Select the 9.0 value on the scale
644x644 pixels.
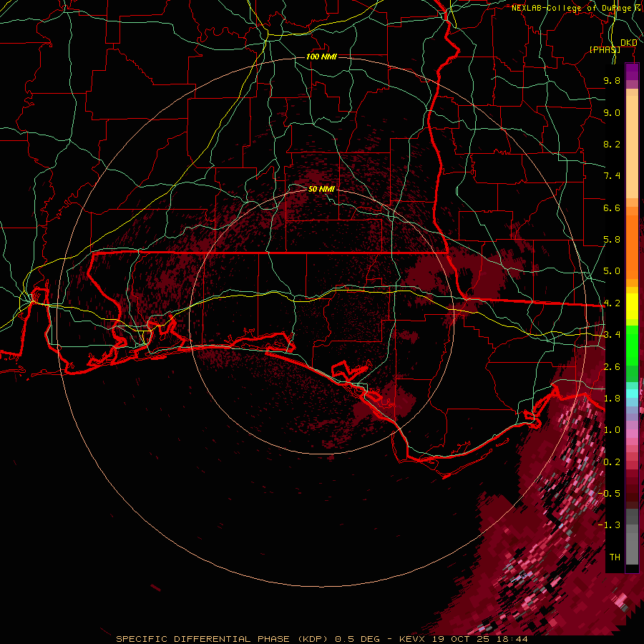612,112
